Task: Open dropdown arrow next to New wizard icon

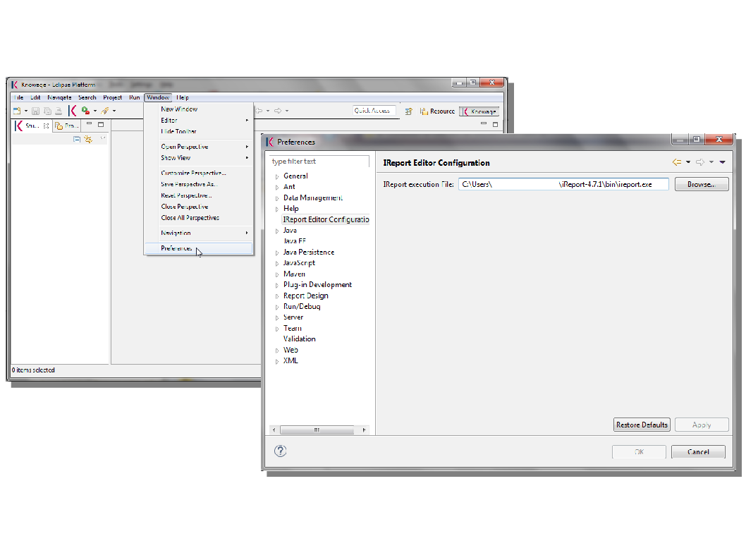Action: coord(25,111)
